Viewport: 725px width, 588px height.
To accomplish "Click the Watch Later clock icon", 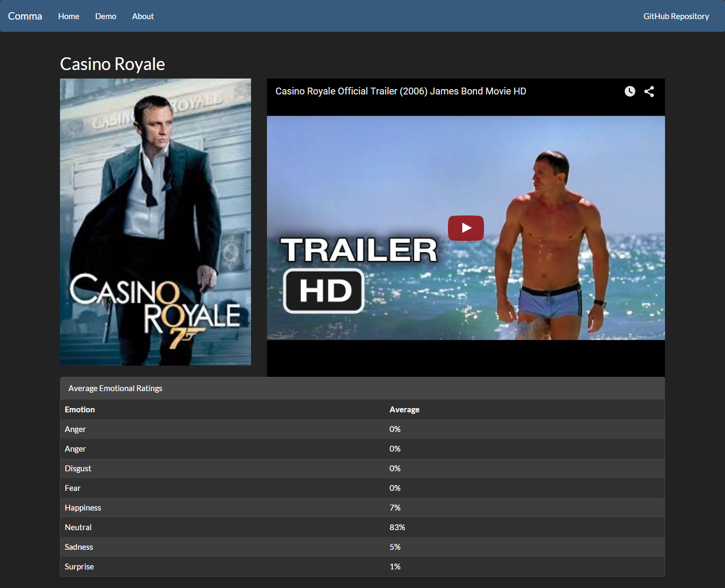I will 630,91.
